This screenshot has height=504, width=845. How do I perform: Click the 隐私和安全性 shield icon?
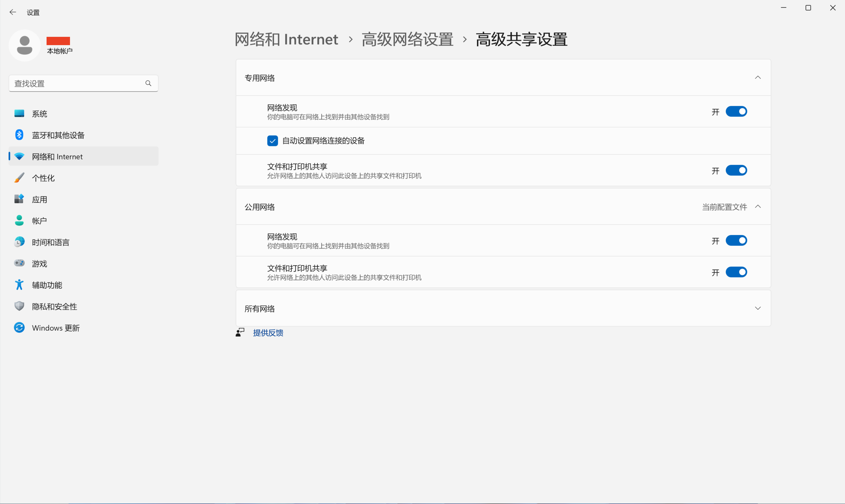(19, 306)
